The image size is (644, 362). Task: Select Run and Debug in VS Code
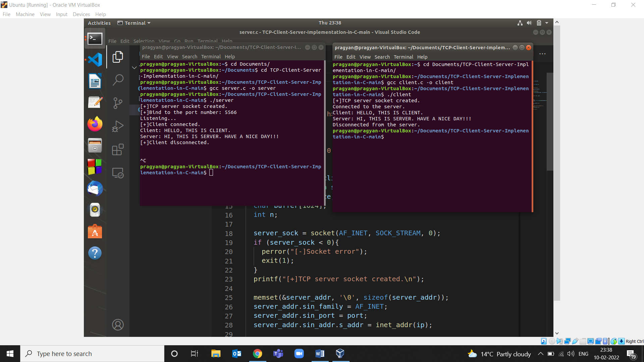(x=118, y=126)
